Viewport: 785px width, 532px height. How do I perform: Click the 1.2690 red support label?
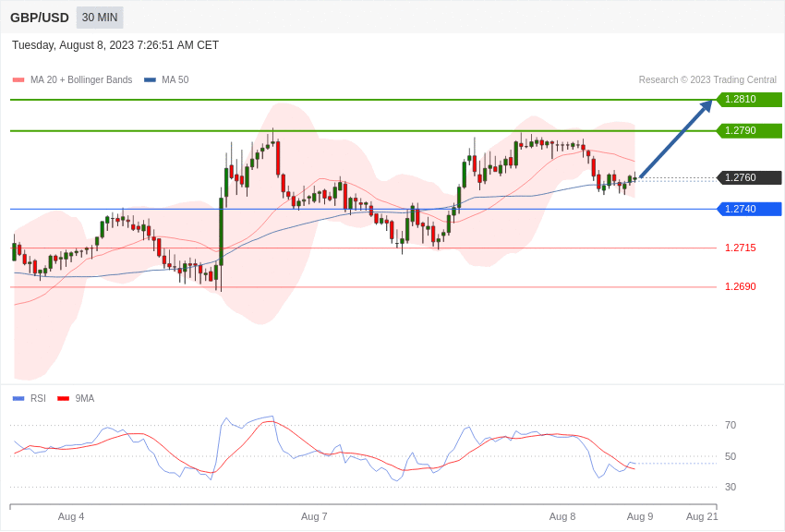click(741, 286)
